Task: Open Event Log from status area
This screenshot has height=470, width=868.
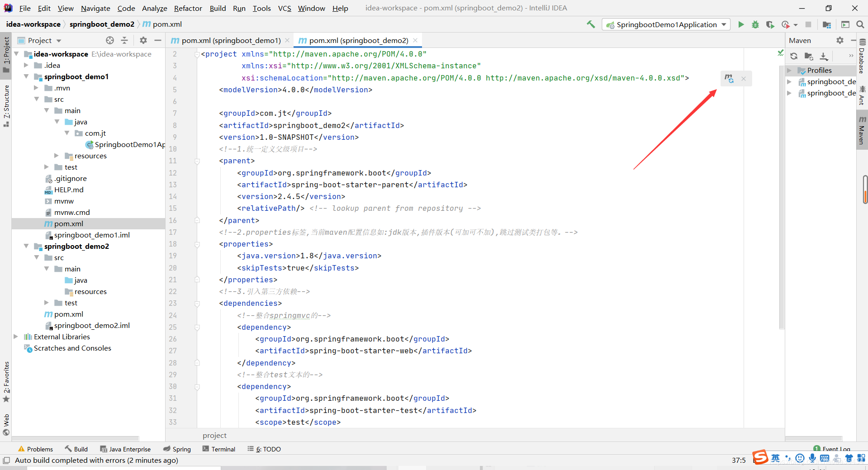Action: [831, 449]
